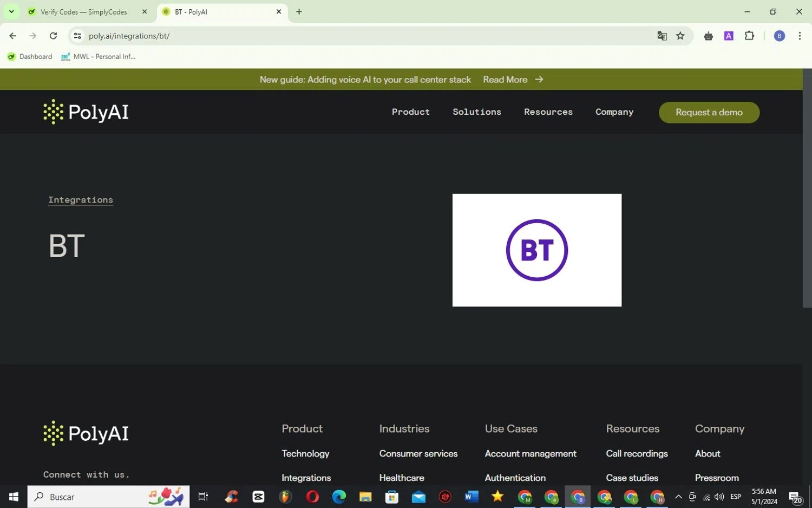Open the purple A extension icon
Viewport: 812px width, 508px height.
(729, 36)
